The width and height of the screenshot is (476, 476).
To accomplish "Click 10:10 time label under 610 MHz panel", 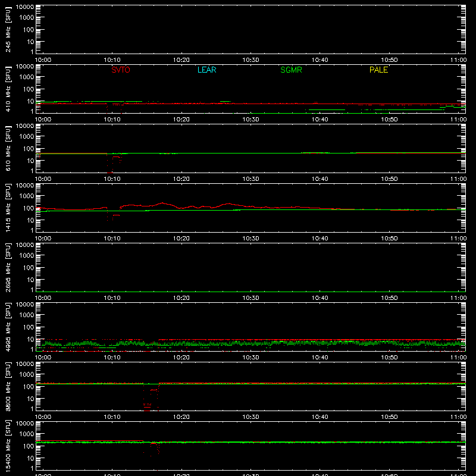I will point(112,179).
